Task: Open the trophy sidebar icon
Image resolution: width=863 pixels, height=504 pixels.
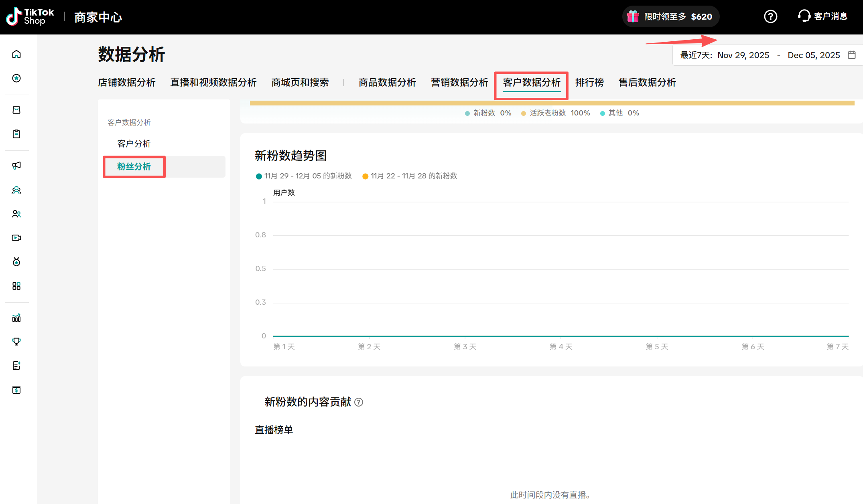Action: click(x=16, y=342)
